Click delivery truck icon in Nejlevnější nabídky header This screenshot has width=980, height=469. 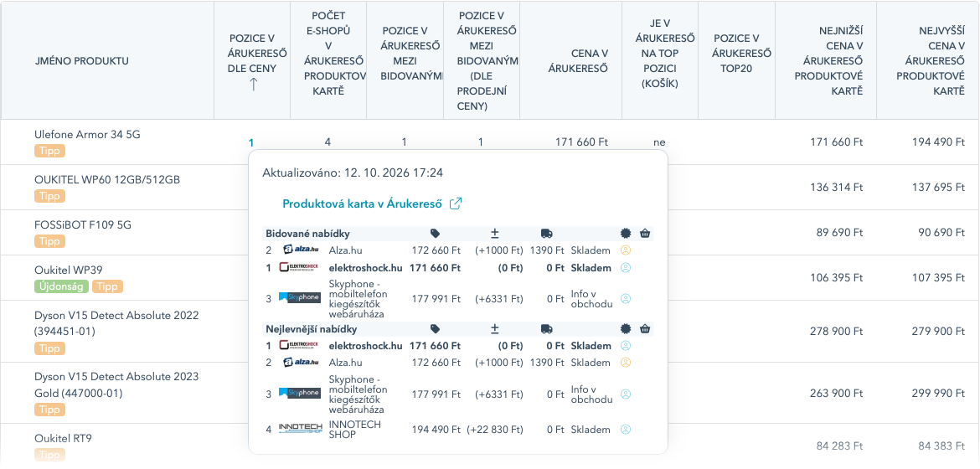[547, 329]
